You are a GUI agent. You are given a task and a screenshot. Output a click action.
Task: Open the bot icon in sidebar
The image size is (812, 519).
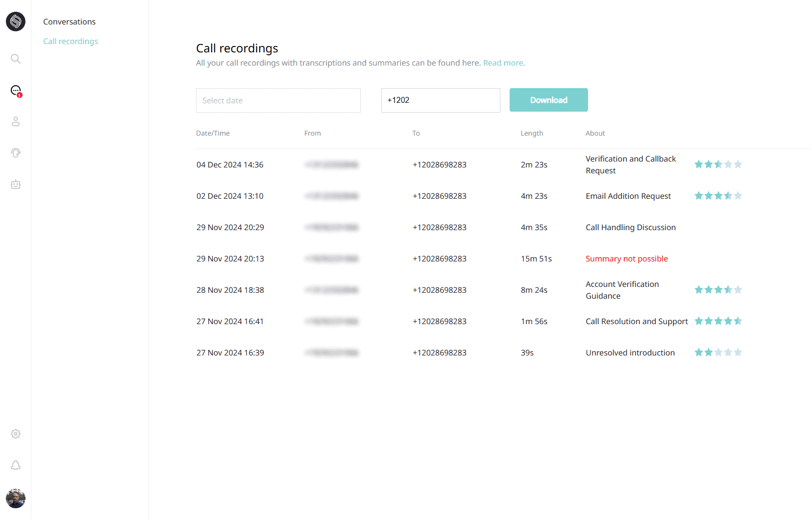coord(16,185)
